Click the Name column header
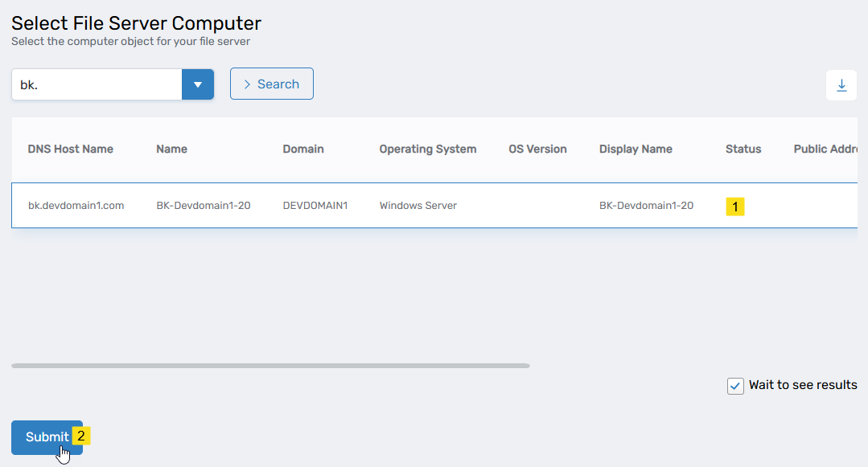The height and width of the screenshot is (467, 868). pyautogui.click(x=171, y=149)
